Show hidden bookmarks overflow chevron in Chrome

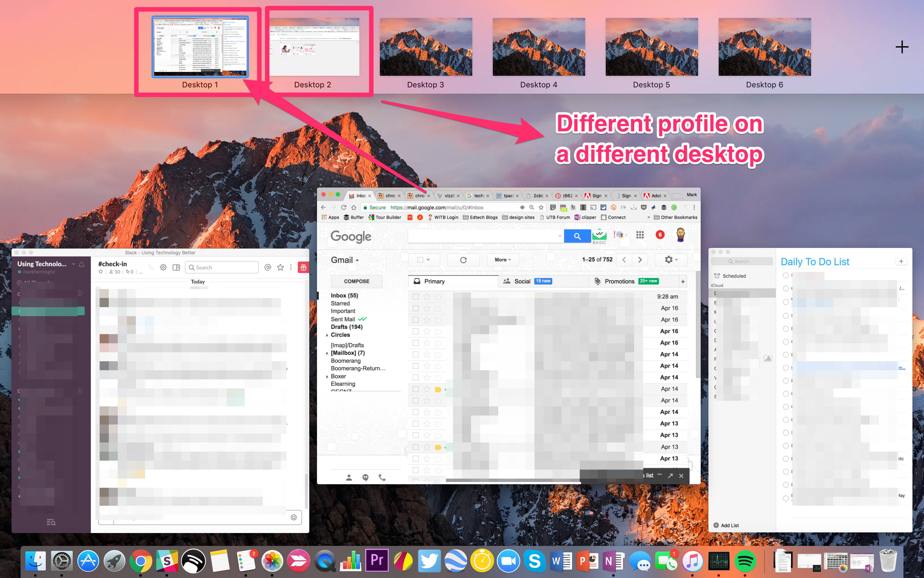point(648,217)
